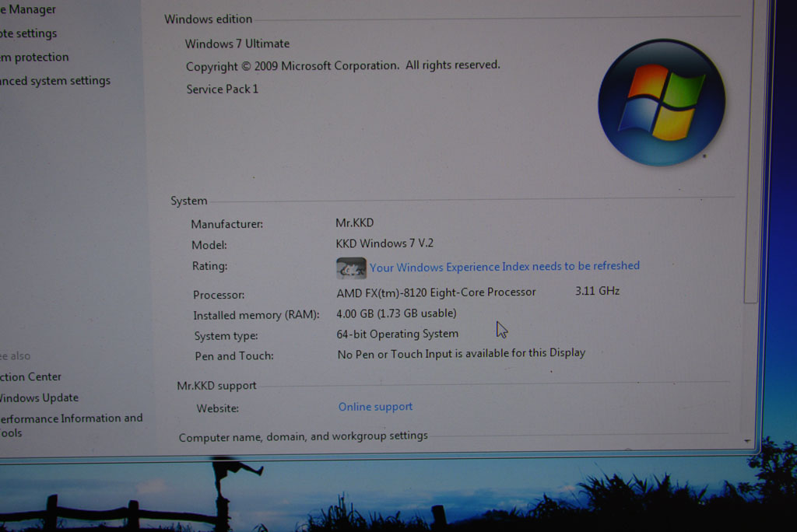
Task: Click the 4.00 GB (1.73 GB usable) value
Action: (396, 313)
